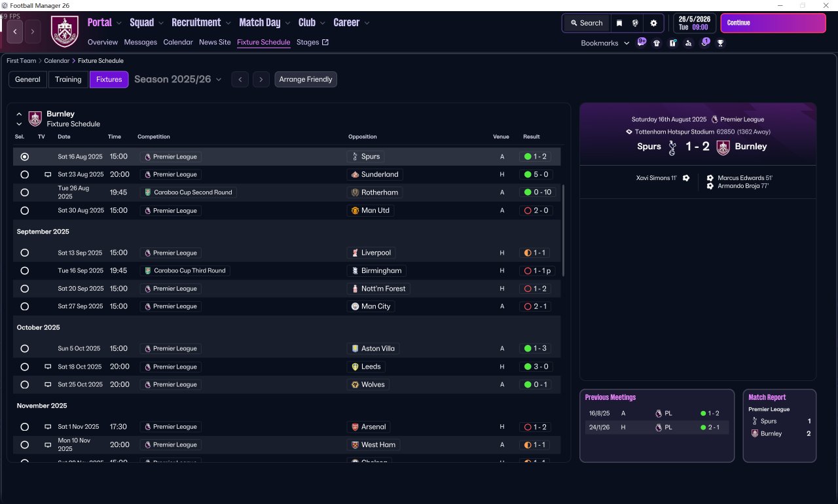Click the bookmark icon beside Search
The width and height of the screenshot is (838, 504).
[x=619, y=23]
